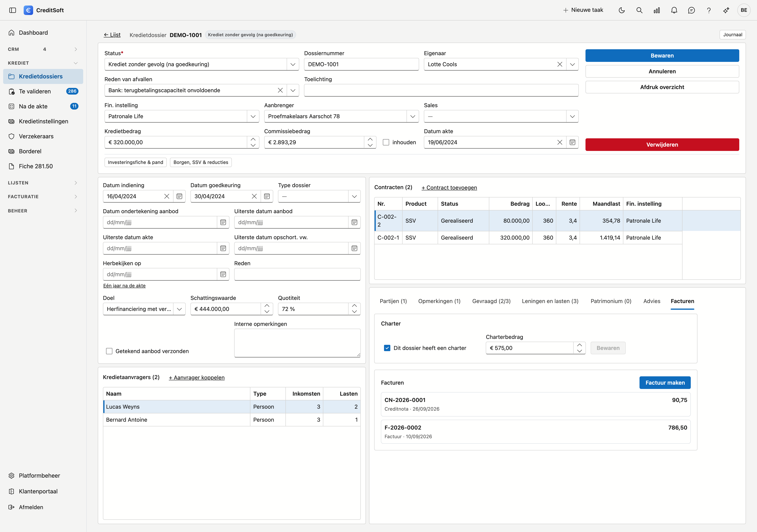Clear the Reden van afvallen selection
The height and width of the screenshot is (532, 757).
(x=280, y=90)
